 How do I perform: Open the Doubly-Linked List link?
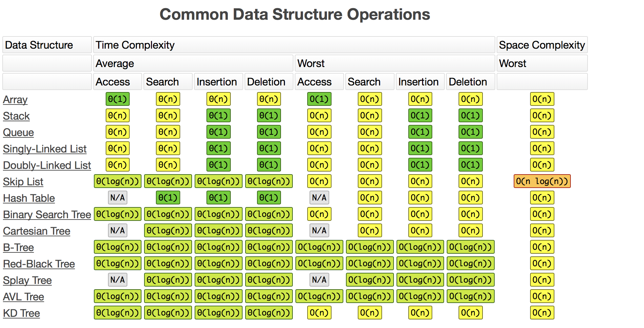(x=47, y=165)
